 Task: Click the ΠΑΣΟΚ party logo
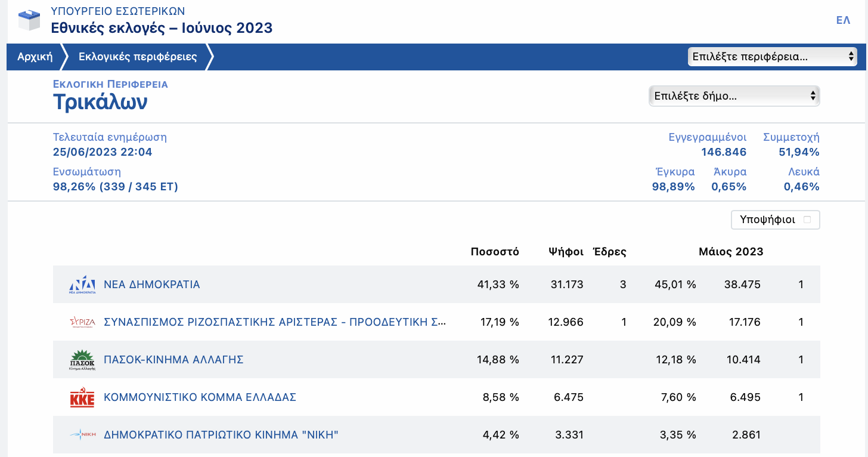(82, 360)
